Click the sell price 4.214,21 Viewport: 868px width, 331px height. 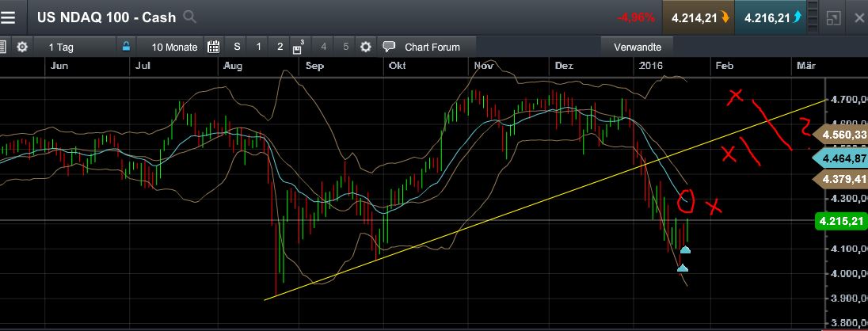coord(699,17)
